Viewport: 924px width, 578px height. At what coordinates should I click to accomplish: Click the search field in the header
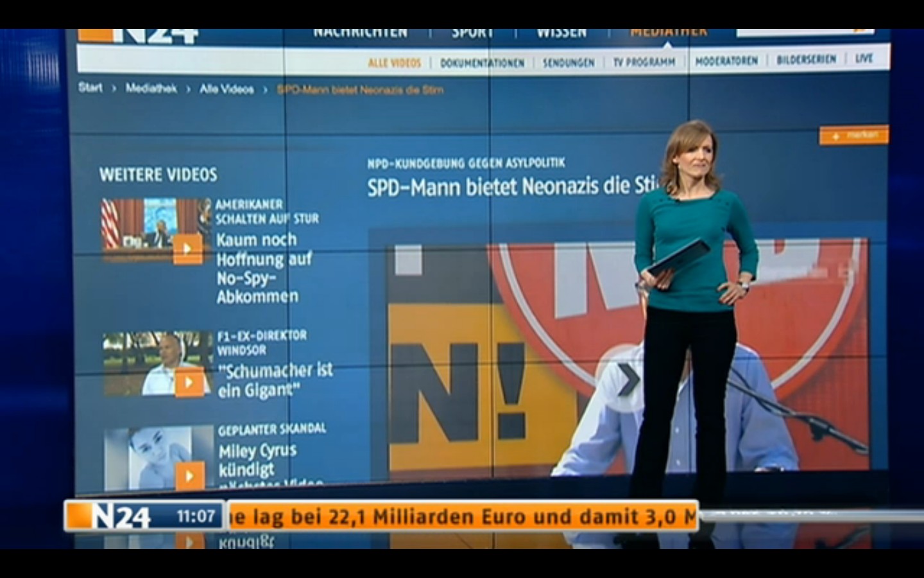point(805,32)
